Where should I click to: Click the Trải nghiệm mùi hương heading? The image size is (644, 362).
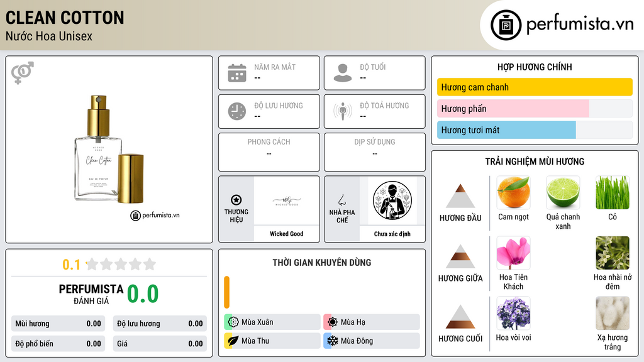pos(535,162)
